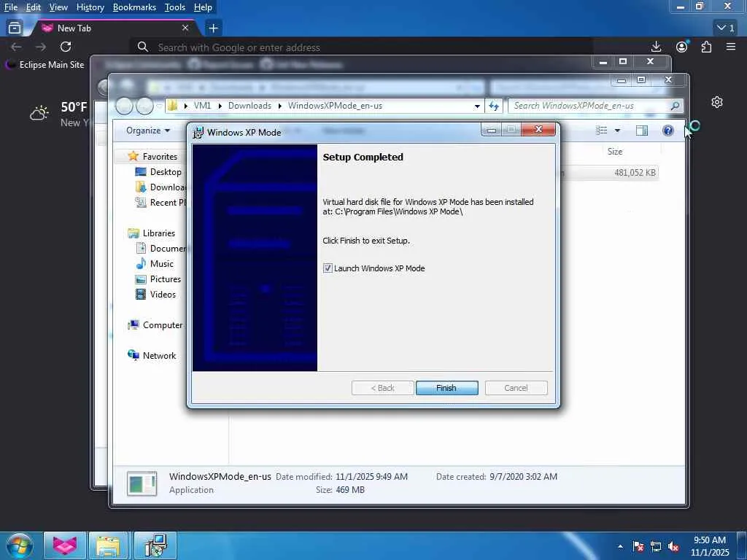Open the File menu in browser
The width and height of the screenshot is (747, 560).
pyautogui.click(x=11, y=7)
